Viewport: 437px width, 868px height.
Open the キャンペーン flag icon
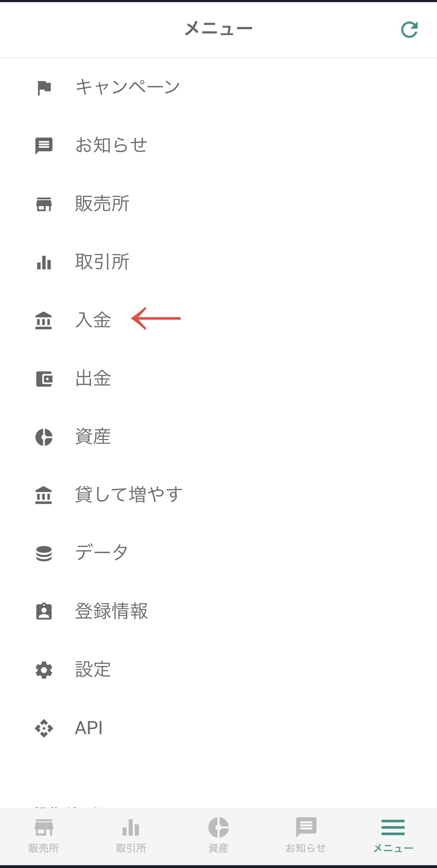[x=44, y=88]
